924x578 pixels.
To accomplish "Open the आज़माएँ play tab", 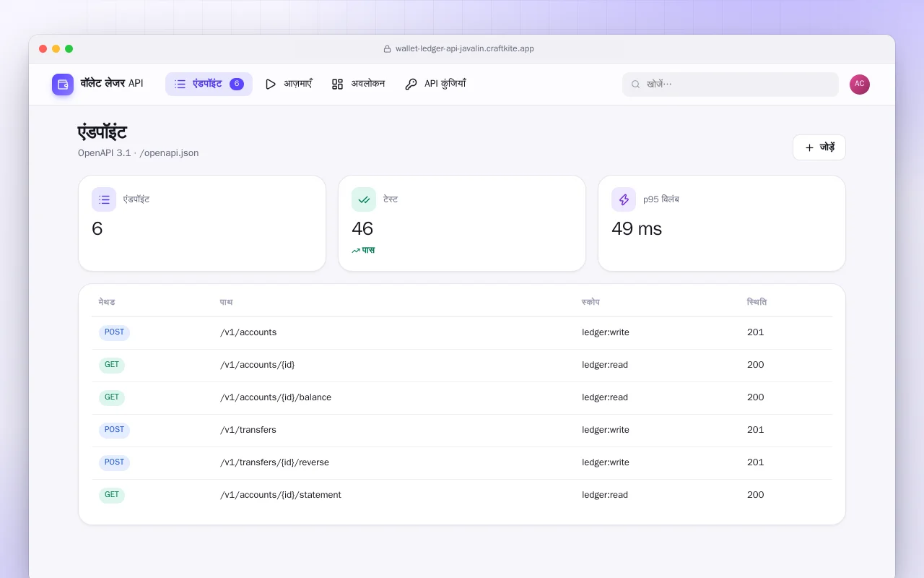I will point(289,84).
